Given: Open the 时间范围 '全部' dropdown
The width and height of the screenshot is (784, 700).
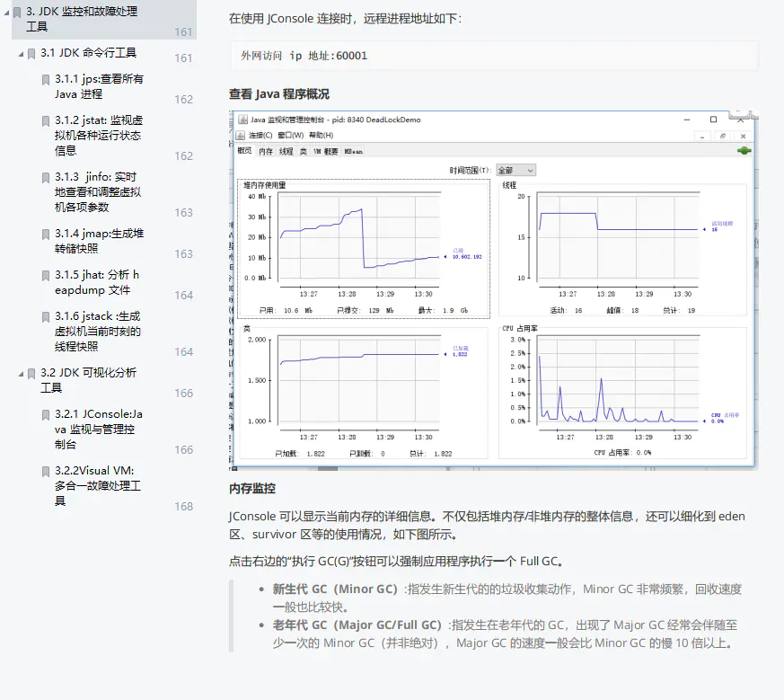Looking at the screenshot, I should pyautogui.click(x=515, y=170).
